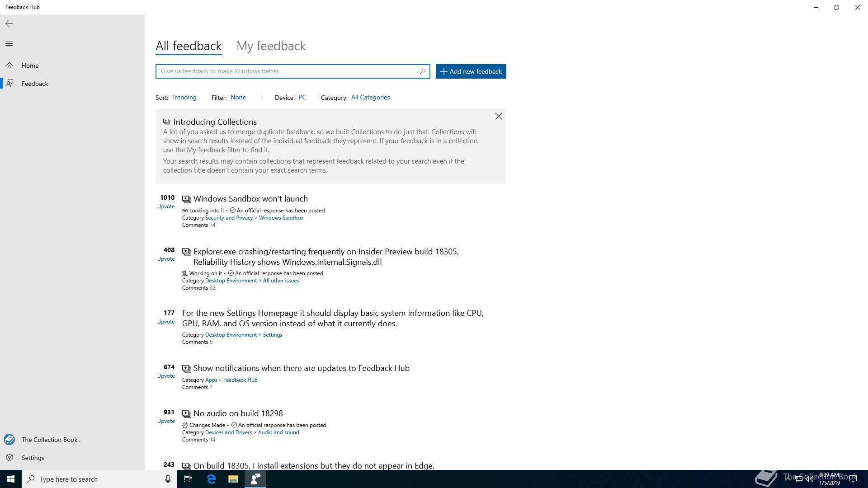Screen dimensions: 868x488
Task: Upvote the Explorer.exe crashing feedback
Action: click(x=166, y=259)
